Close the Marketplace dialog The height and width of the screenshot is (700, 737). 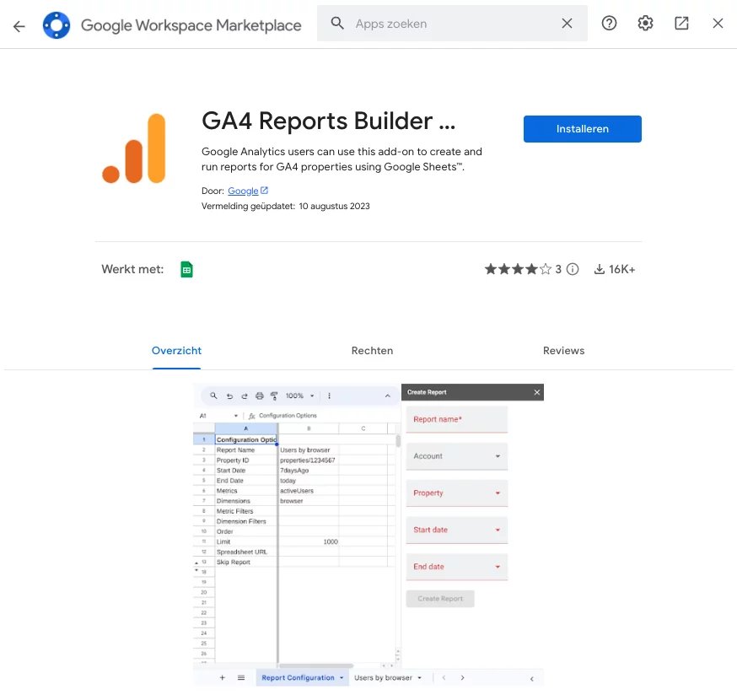[718, 24]
